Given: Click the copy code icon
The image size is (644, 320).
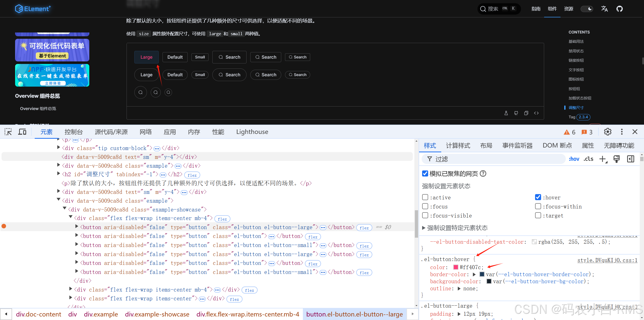Looking at the screenshot, I should click(526, 113).
